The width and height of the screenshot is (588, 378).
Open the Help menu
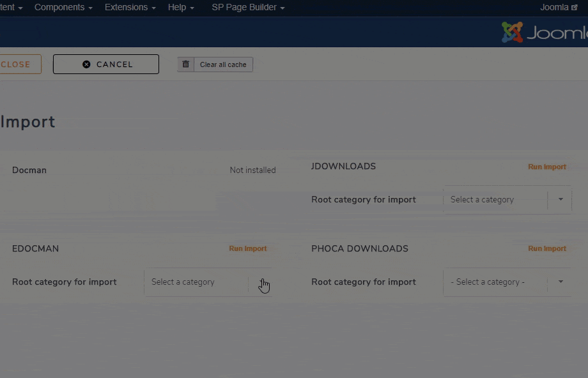[181, 8]
